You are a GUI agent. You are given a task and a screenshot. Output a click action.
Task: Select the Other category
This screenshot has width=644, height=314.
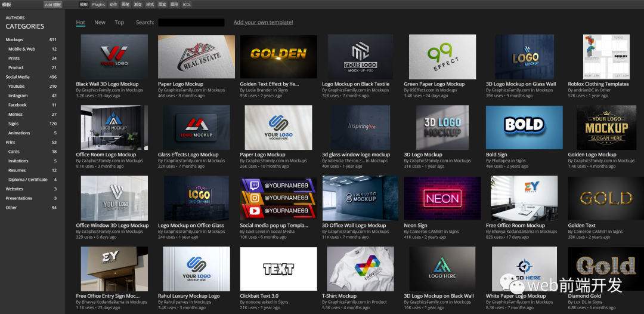point(31,208)
